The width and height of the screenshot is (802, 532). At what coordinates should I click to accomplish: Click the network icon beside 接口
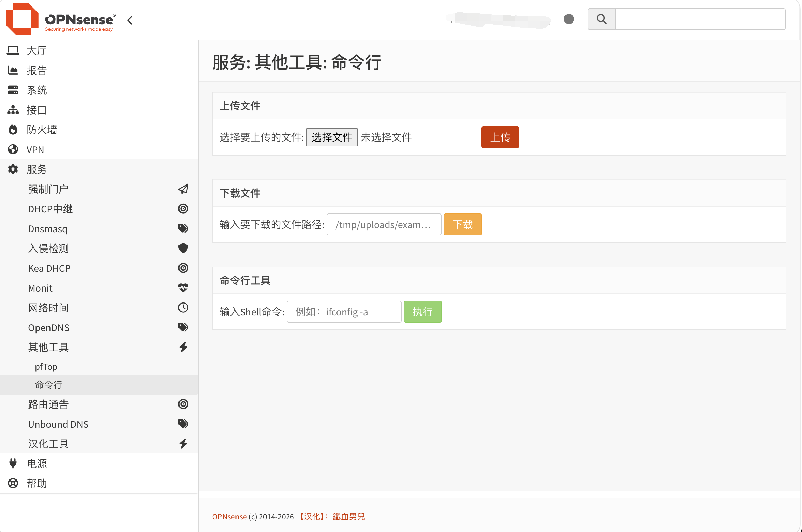coord(13,110)
